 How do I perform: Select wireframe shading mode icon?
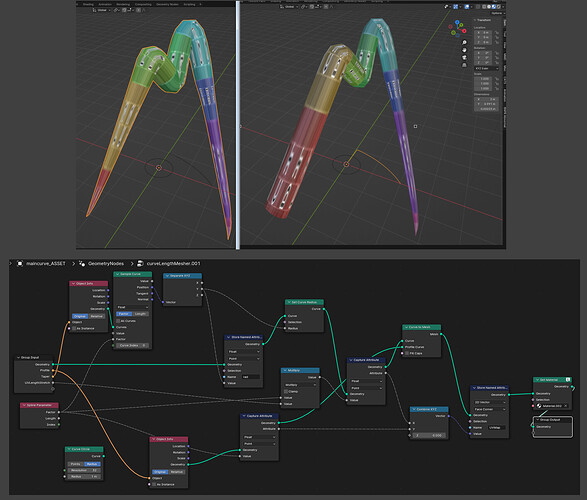(484, 7)
